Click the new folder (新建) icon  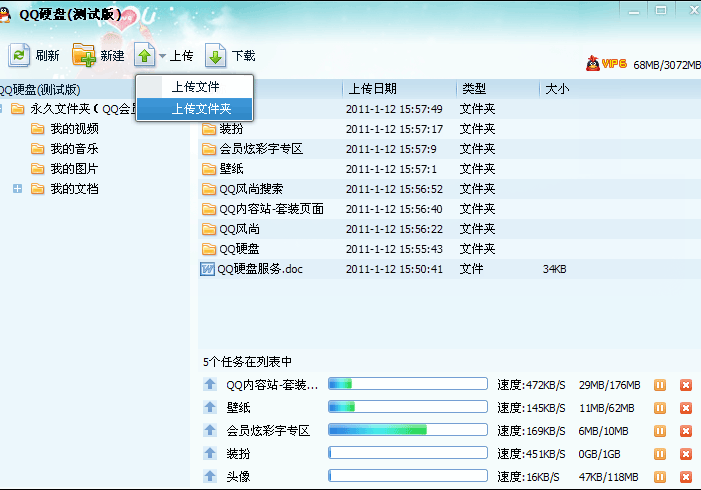point(84,55)
